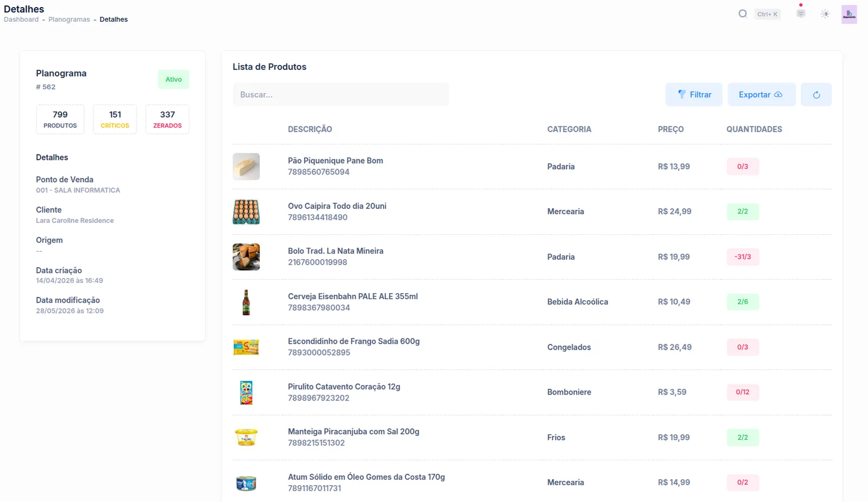The width and height of the screenshot is (868, 502).
Task: Click price R$ 10,49
Action: (674, 302)
